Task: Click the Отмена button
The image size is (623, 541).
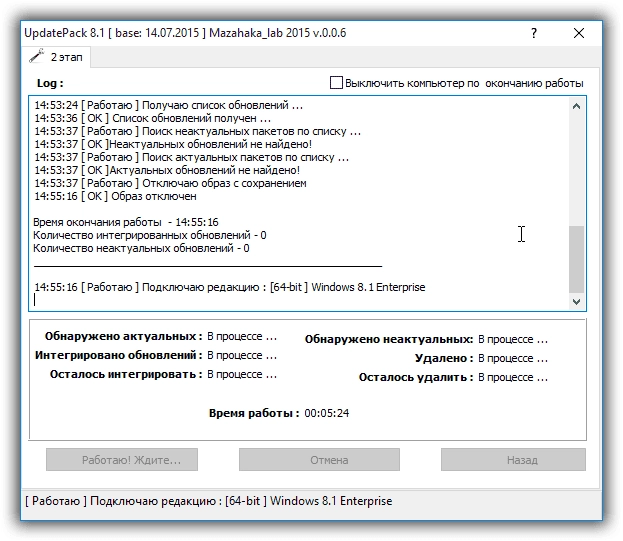Action: tap(319, 460)
